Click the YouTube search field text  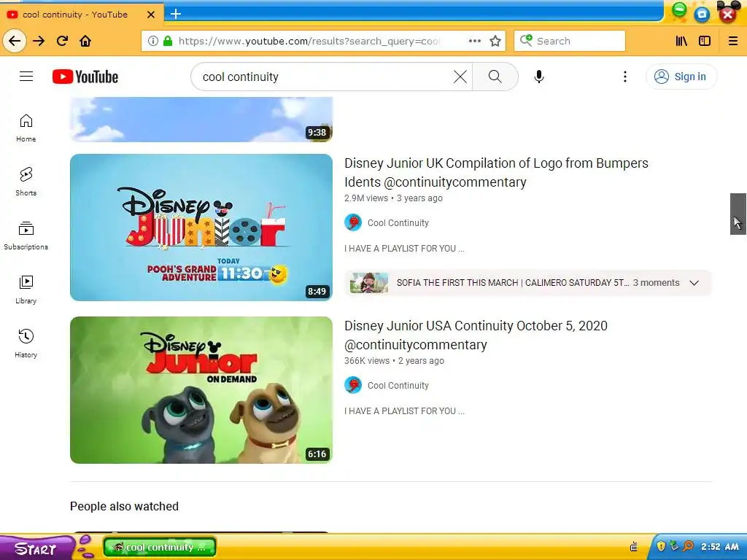[x=241, y=77]
